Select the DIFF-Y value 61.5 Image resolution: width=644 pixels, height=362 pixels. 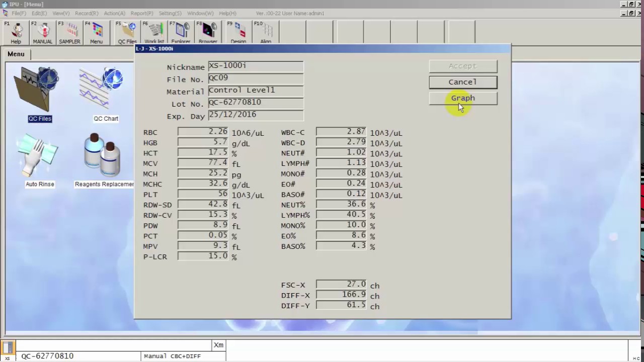342,305
